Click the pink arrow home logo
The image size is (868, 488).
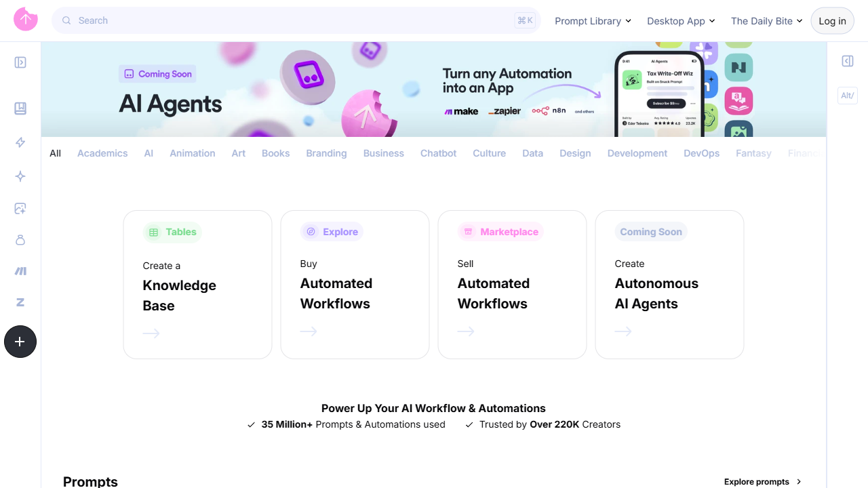coord(26,20)
